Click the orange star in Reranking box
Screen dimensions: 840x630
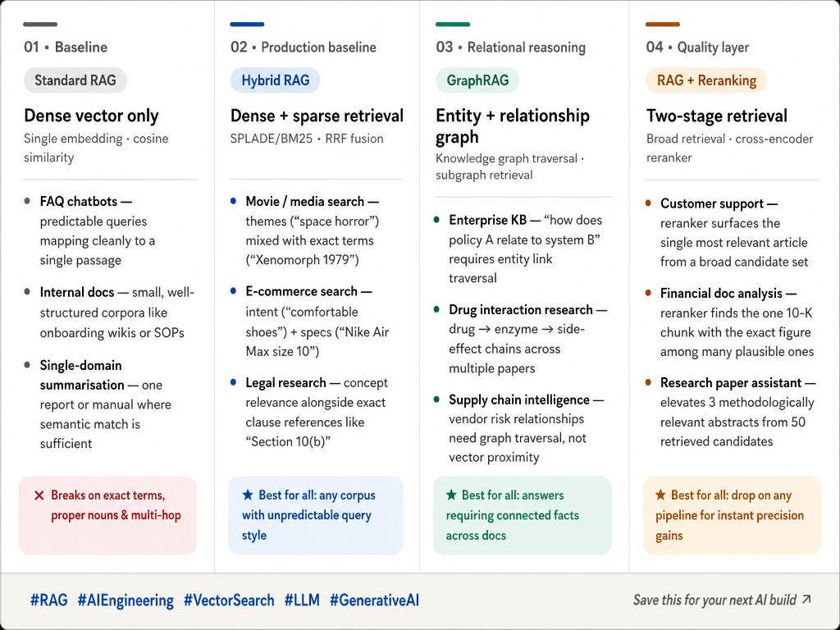660,495
